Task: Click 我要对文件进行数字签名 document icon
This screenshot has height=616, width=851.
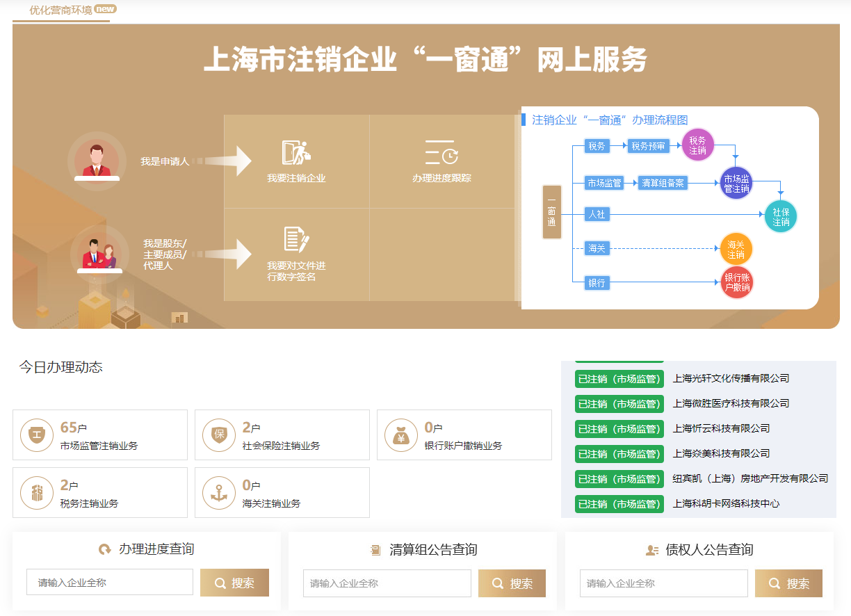Action: [x=296, y=239]
